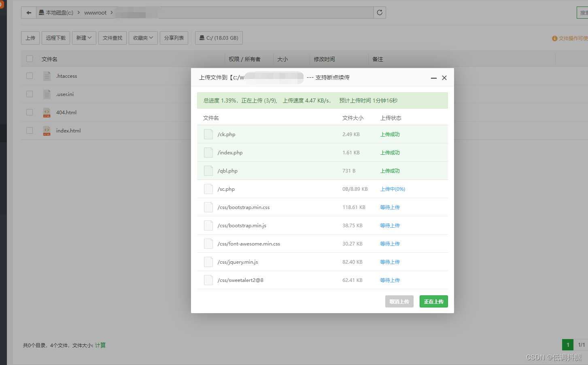The image size is (588, 365).
Task: Click the /sc.php upload row name
Action: [226, 189]
